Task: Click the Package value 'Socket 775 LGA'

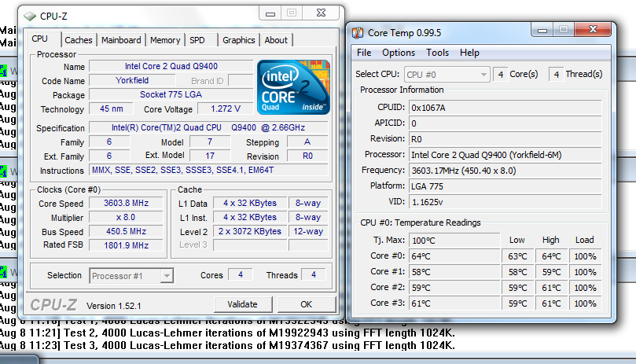Action: 171,94
